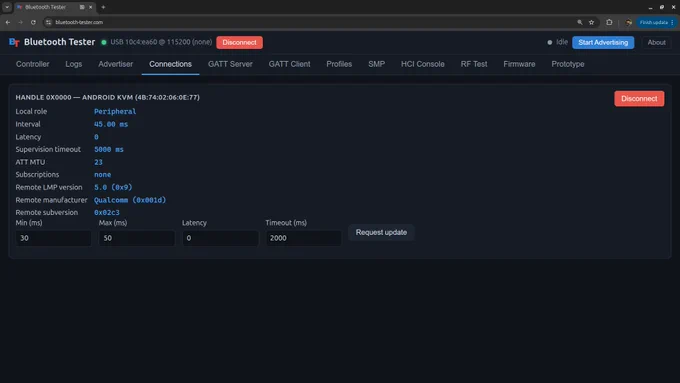The width and height of the screenshot is (680, 383).
Task: Close the Bluetooth Tester browser tab
Action: (90, 7)
